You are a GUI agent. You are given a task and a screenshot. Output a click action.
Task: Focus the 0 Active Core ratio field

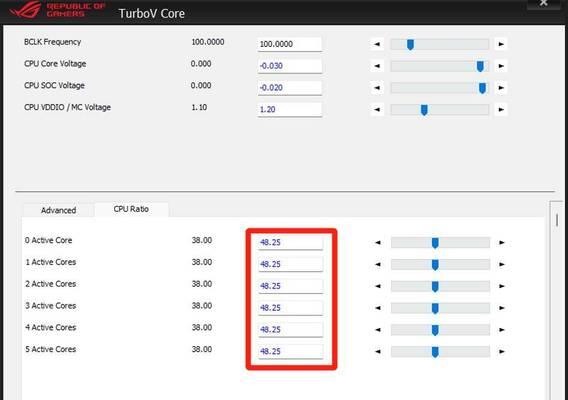point(290,242)
